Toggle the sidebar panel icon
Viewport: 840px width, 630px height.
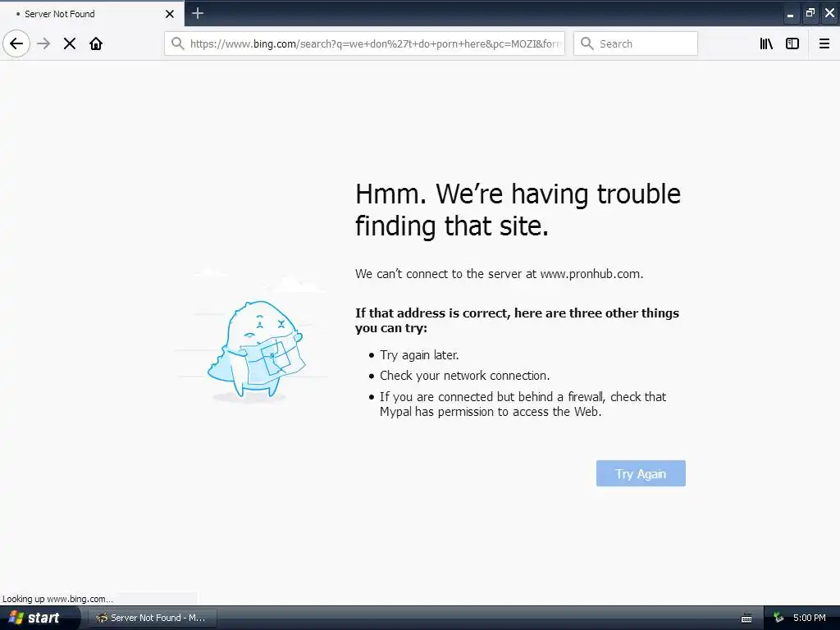(x=792, y=43)
